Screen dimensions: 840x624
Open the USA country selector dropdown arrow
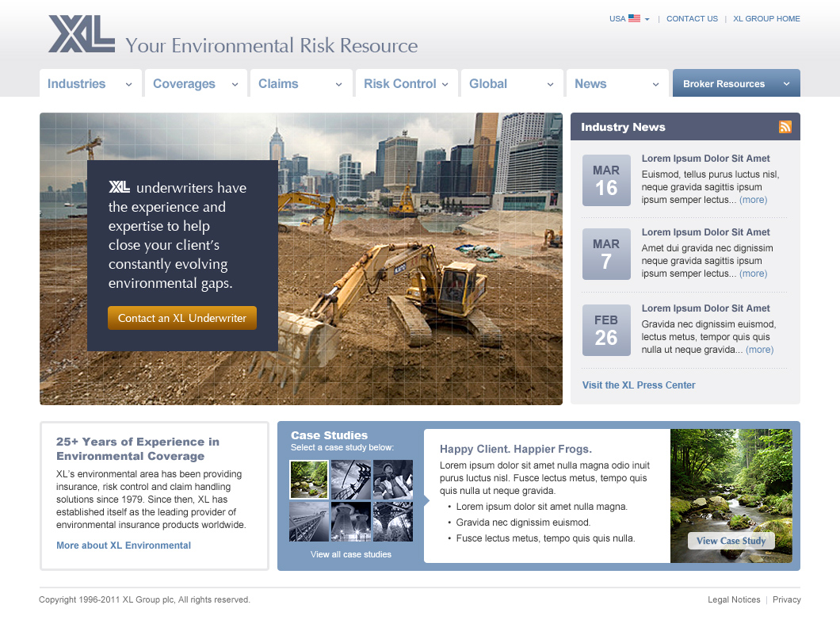(647, 19)
